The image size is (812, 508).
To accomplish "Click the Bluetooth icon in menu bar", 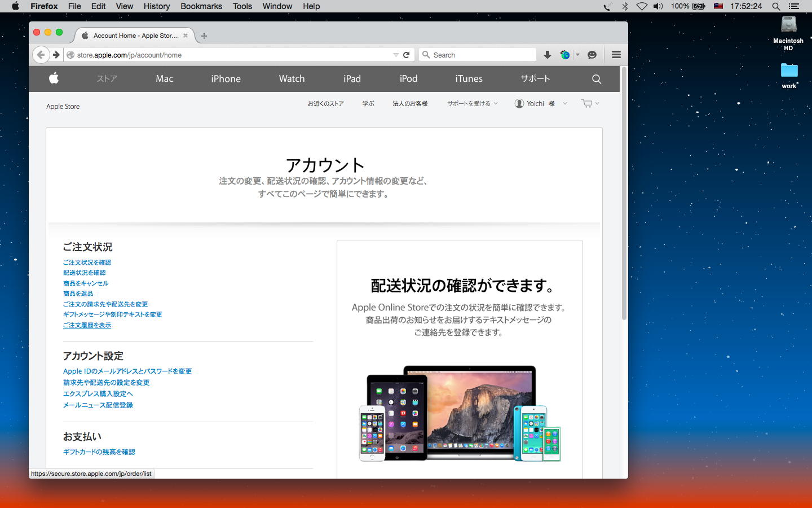I will 625,6.
